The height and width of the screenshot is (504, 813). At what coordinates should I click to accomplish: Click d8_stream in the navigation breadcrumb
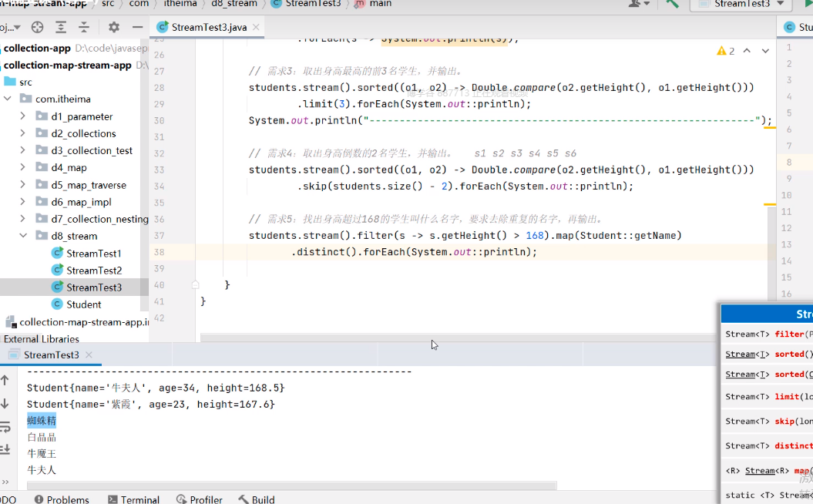(233, 4)
